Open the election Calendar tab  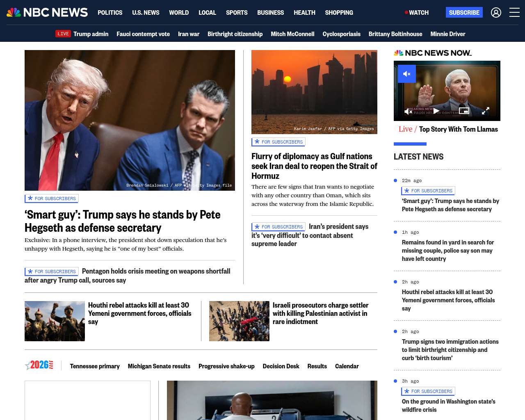347,366
